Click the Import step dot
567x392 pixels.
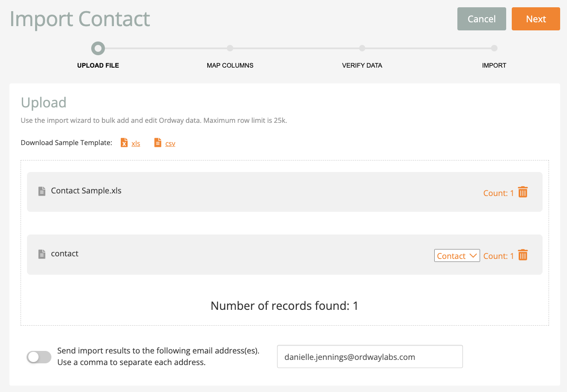coord(494,48)
